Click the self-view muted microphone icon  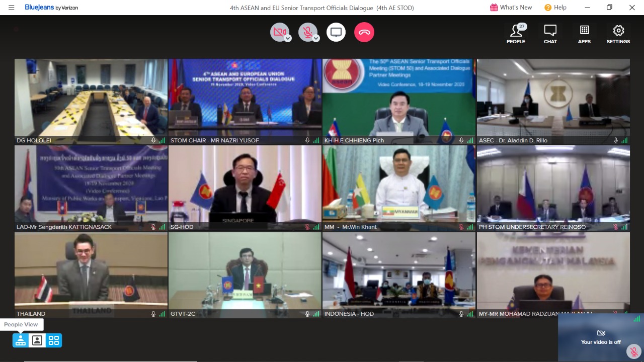point(633,352)
